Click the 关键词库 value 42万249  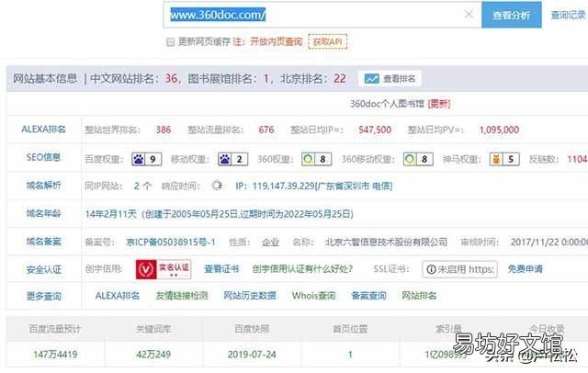pyautogui.click(x=153, y=355)
